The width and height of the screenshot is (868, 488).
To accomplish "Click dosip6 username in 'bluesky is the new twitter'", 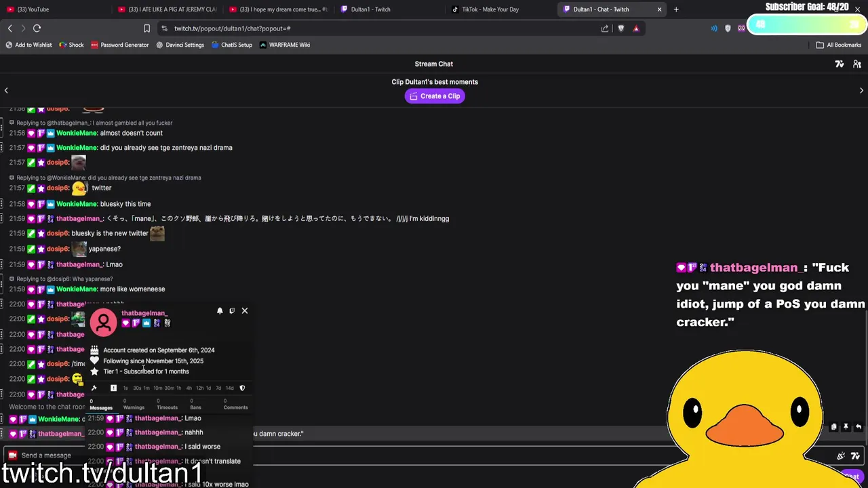I will (57, 233).
